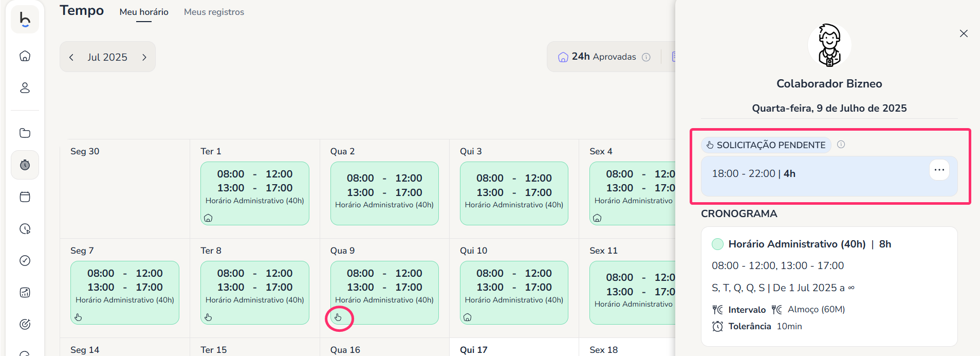Close the Colaborador Bizneo side panel
This screenshot has width=980, height=356.
point(964,33)
